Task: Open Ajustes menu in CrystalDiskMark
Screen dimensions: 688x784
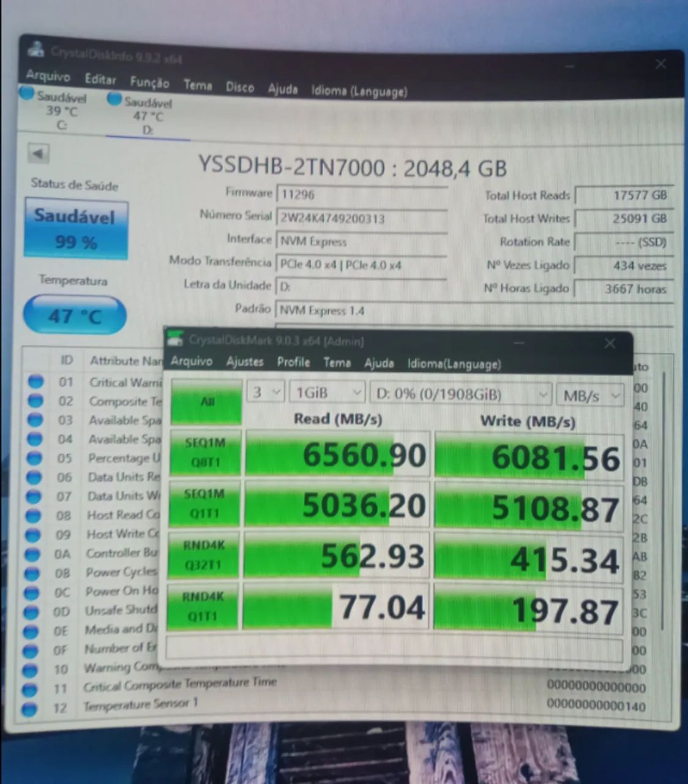Action: click(x=244, y=361)
